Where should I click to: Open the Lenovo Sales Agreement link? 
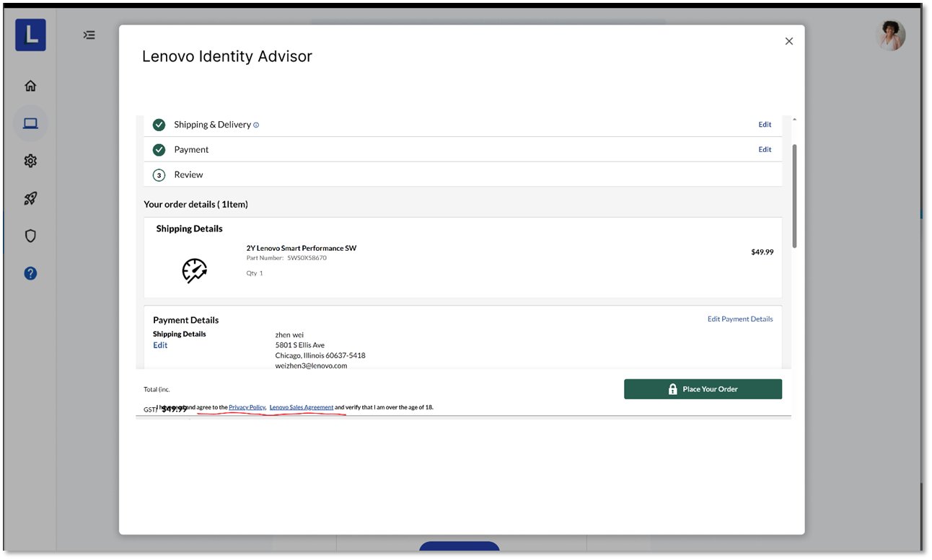[302, 407]
